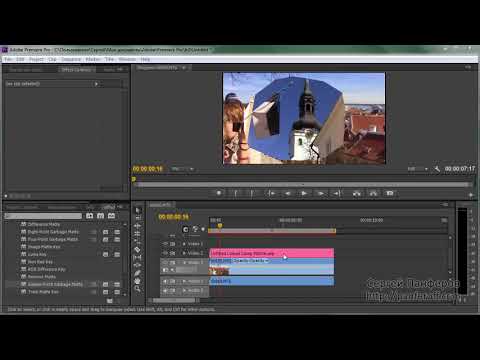
Task: Click the timeline horizontal zoom scrollbar
Action: 173,300
